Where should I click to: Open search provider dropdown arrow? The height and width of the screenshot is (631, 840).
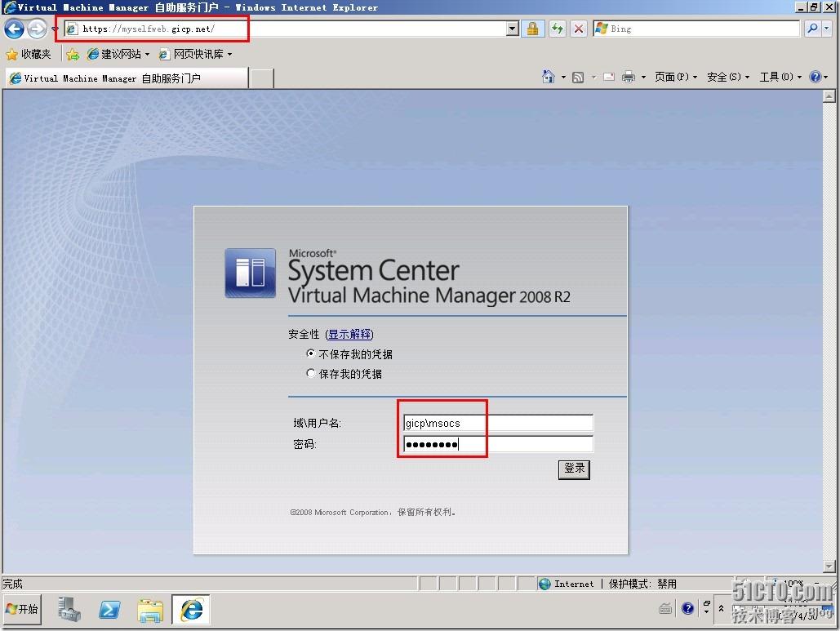pos(827,29)
